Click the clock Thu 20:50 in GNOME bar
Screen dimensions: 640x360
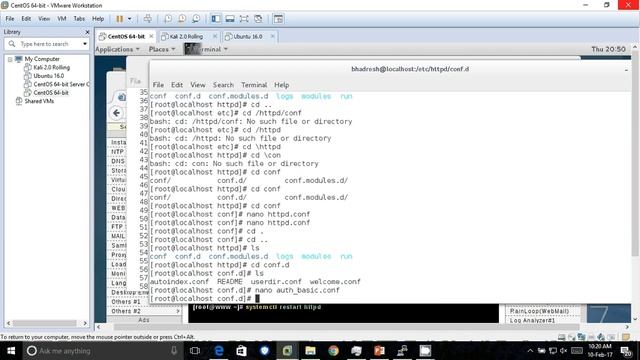pyautogui.click(x=608, y=49)
